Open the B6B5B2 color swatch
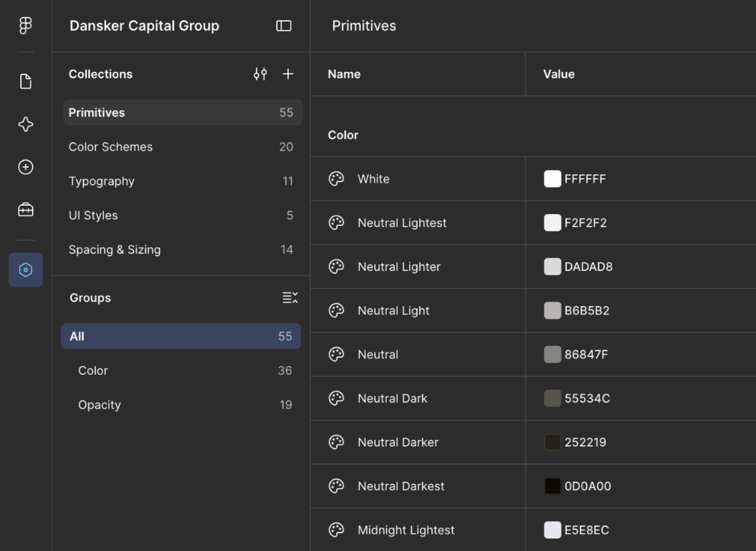 pos(552,310)
